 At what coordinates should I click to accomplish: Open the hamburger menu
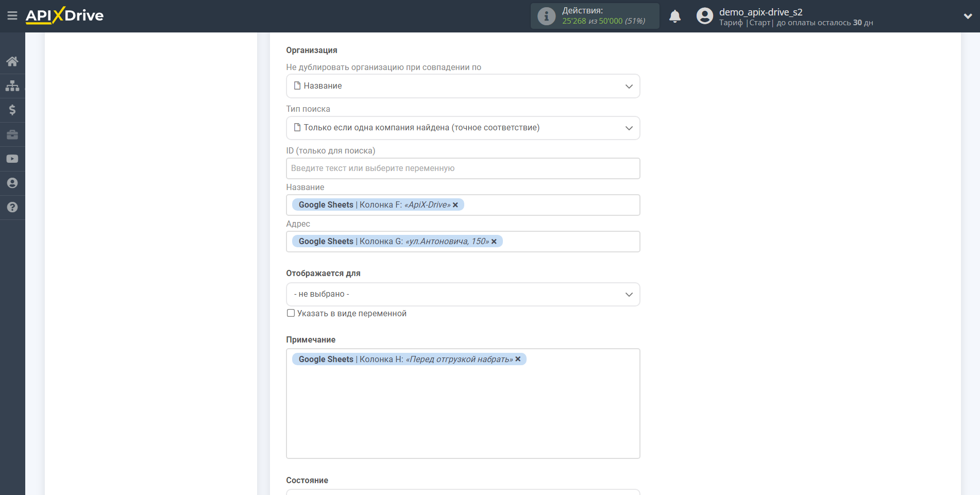pyautogui.click(x=12, y=16)
